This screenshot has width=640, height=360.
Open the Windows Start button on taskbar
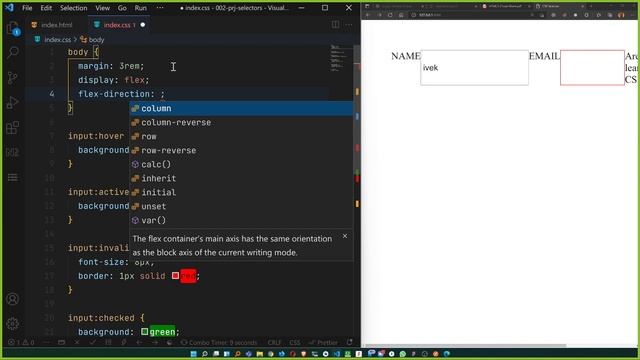pos(194,353)
